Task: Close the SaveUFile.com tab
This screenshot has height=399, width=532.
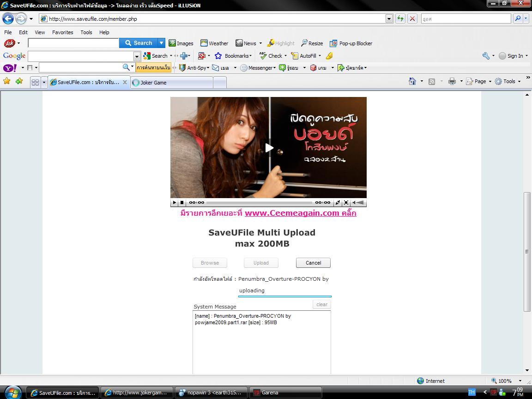Action: click(x=125, y=82)
